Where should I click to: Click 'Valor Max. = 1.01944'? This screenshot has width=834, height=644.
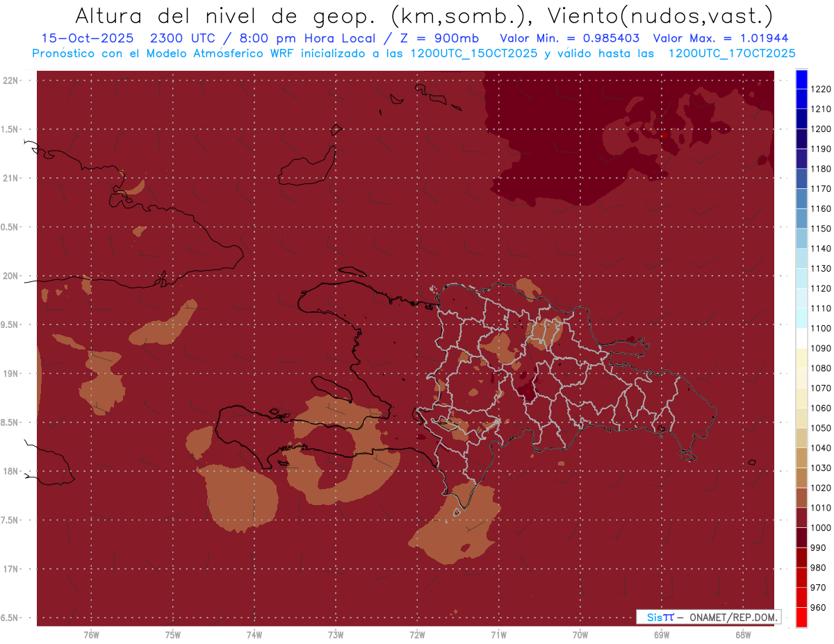click(721, 38)
